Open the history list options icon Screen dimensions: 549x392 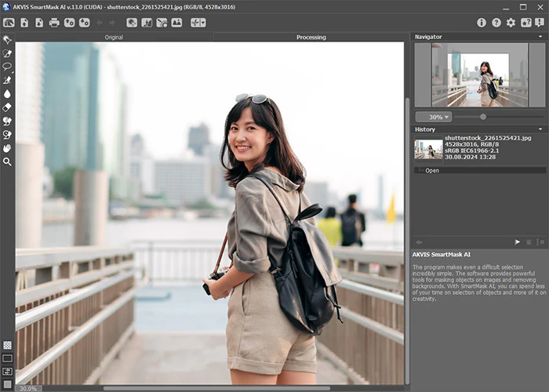(540, 241)
